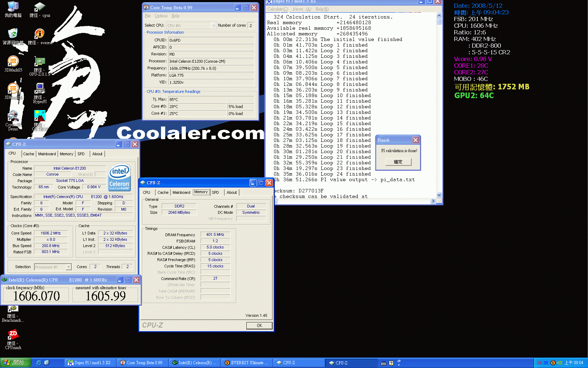Screen dimensions: 588x368
Task: Open the Start menu button
Action: coord(16,363)
